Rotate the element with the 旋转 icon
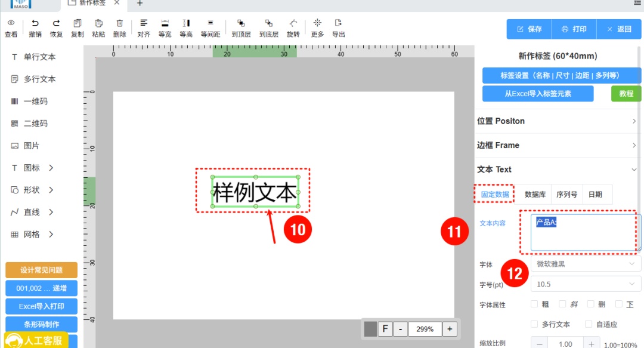Image resolution: width=644 pixels, height=348 pixels. [x=293, y=23]
